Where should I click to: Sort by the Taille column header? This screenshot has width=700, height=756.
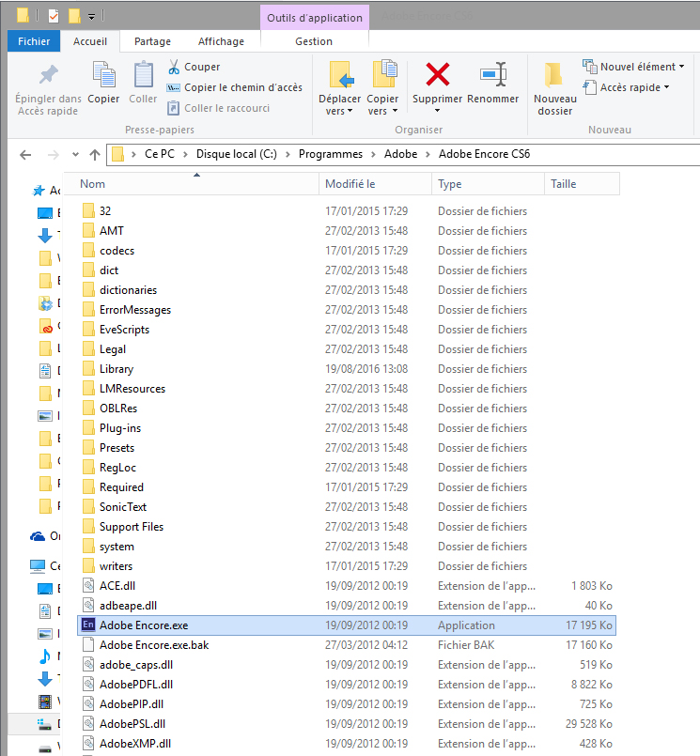coord(582,184)
